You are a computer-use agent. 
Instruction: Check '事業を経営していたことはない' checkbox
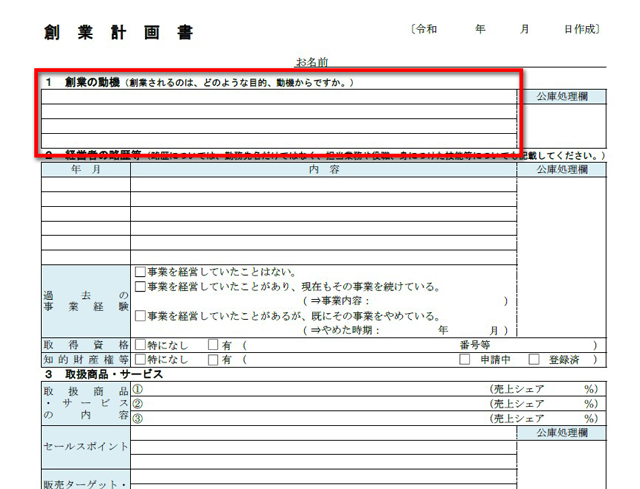coord(139,273)
